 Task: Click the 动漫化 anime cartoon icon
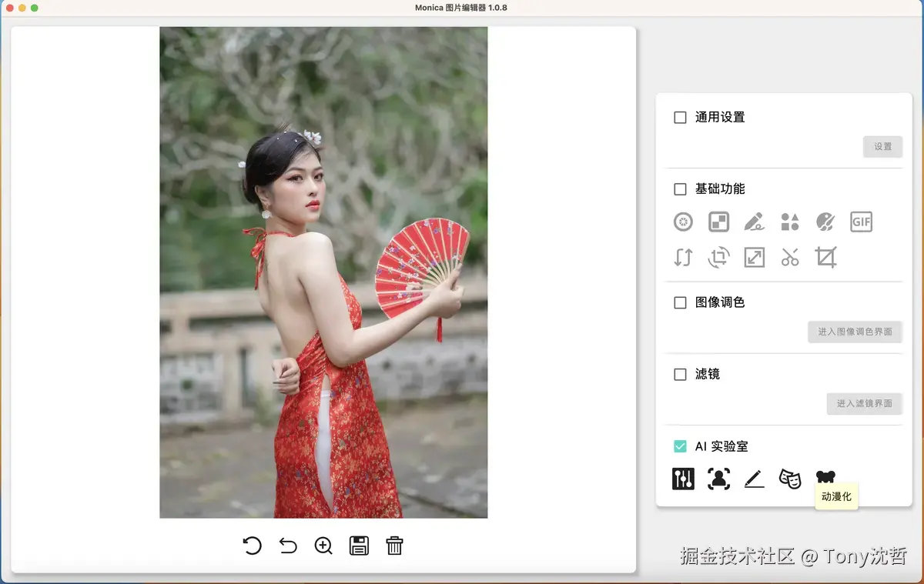pos(825,477)
